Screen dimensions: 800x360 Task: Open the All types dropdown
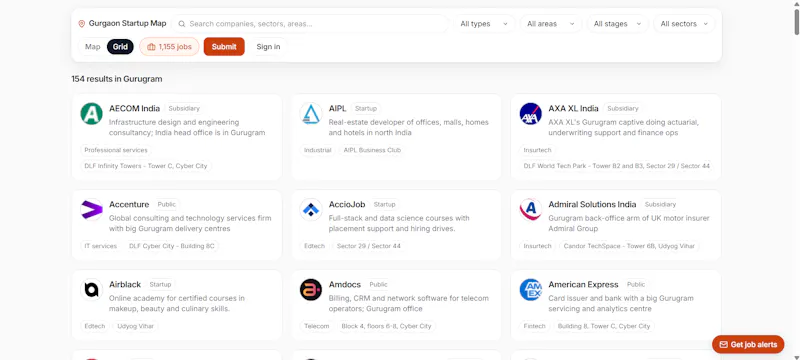point(484,24)
